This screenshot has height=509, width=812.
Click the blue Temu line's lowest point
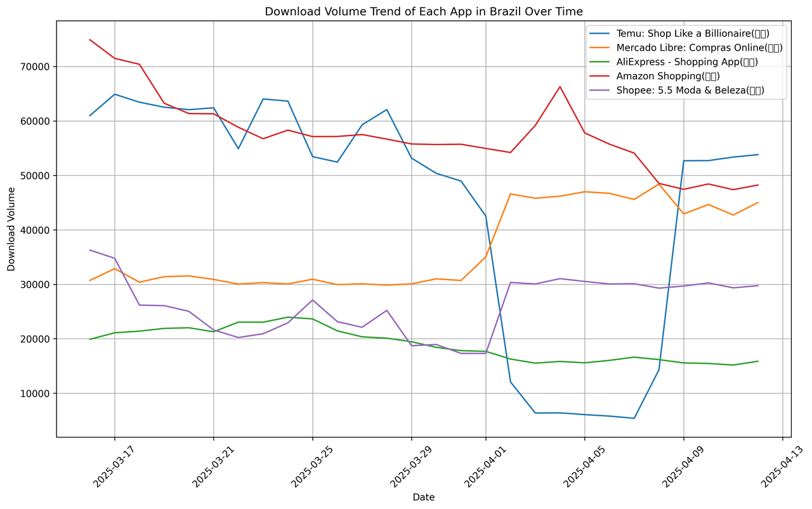[634, 418]
